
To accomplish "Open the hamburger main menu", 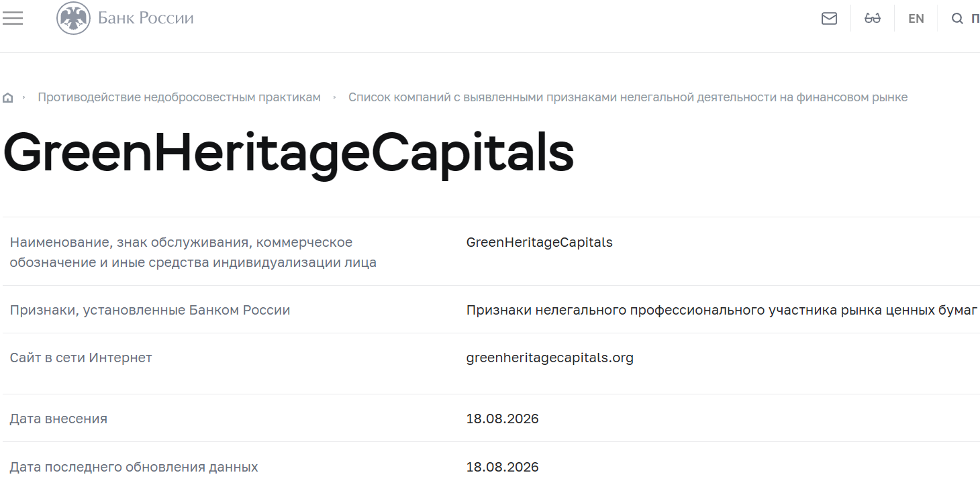I will pyautogui.click(x=13, y=18).
